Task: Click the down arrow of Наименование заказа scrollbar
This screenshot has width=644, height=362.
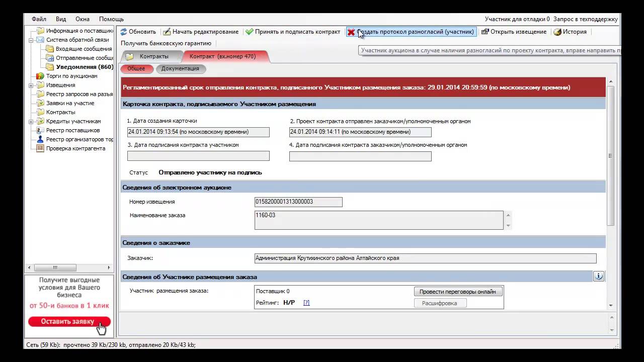Action: (x=508, y=226)
